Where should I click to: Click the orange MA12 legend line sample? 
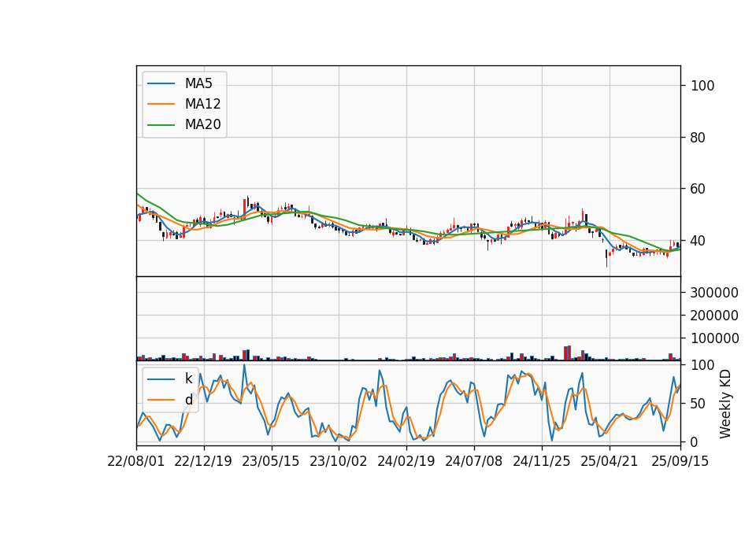click(x=161, y=104)
